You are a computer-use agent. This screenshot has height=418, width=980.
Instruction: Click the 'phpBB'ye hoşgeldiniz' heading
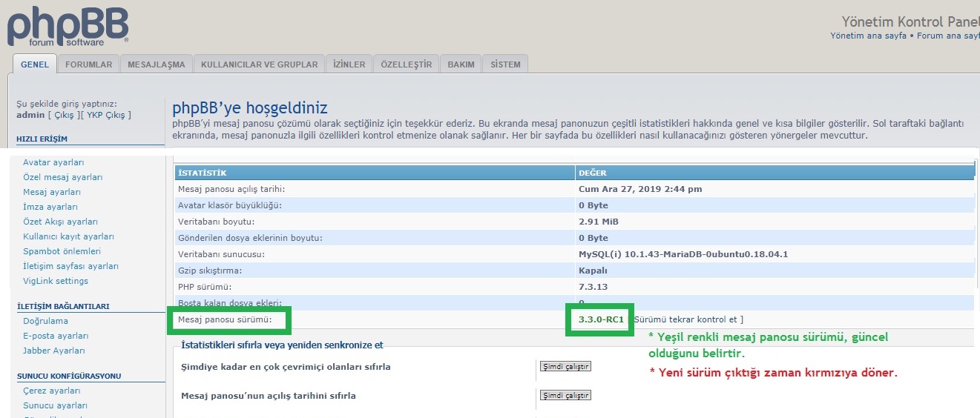click(x=250, y=109)
